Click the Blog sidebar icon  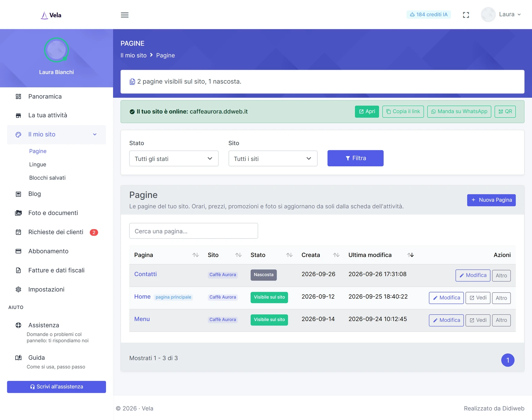[x=18, y=194]
